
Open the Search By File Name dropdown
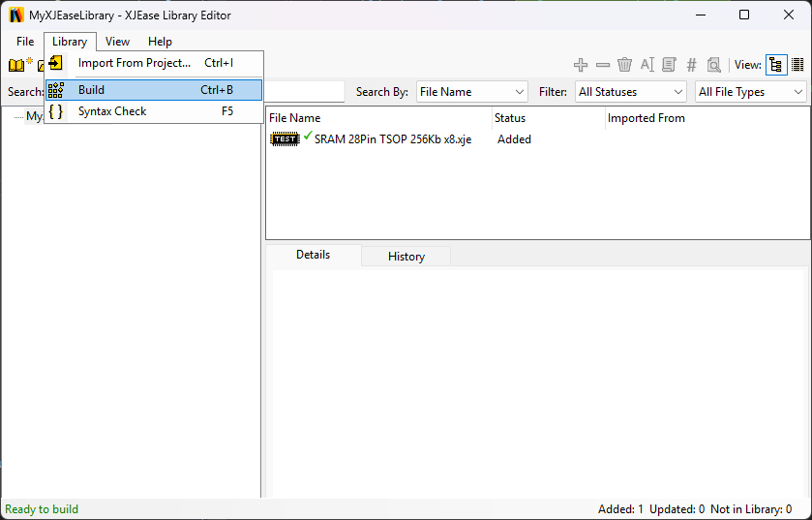coord(471,92)
